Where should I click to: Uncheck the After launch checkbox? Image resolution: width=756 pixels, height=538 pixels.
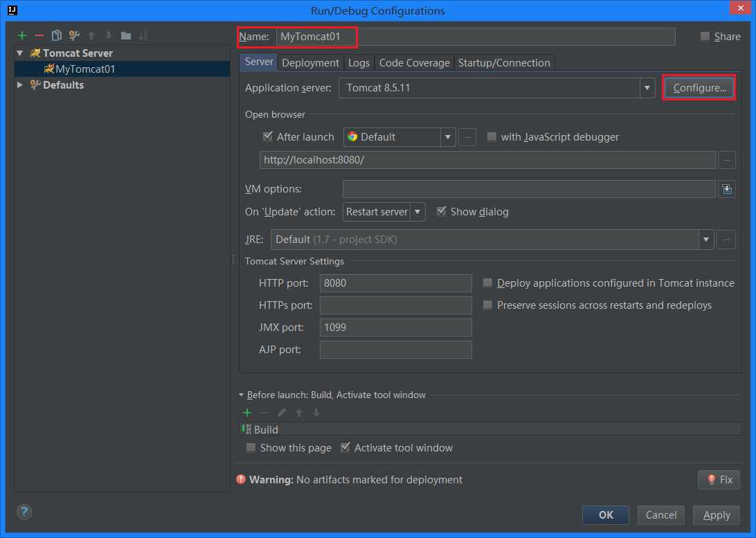coord(268,136)
